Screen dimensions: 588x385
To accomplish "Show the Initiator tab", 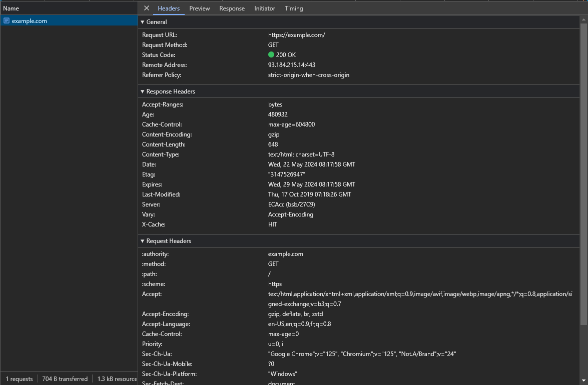I will [x=264, y=8].
